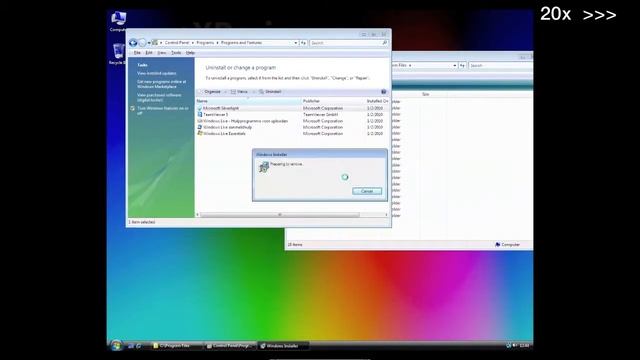The image size is (640, 360).
Task: Open the Windows Start orb
Action: [116, 346]
